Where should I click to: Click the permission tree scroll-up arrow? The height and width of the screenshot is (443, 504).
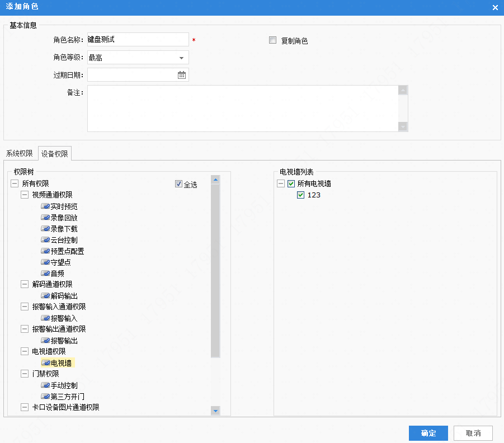click(216, 180)
